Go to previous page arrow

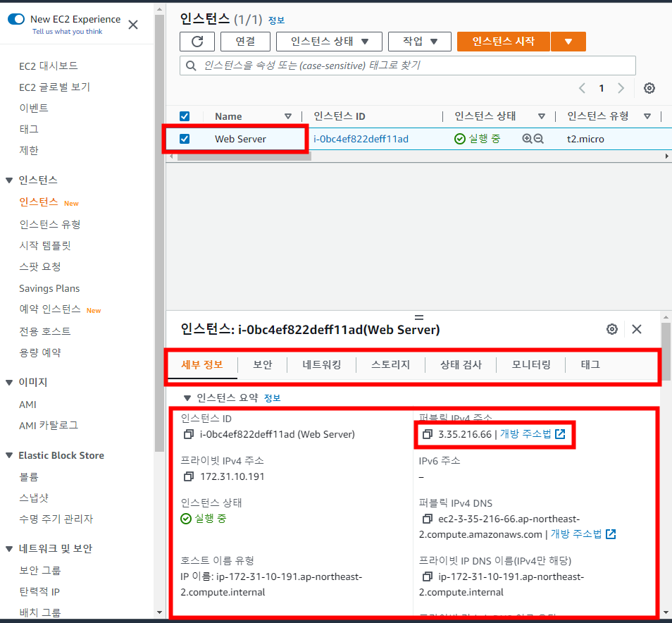click(x=582, y=88)
